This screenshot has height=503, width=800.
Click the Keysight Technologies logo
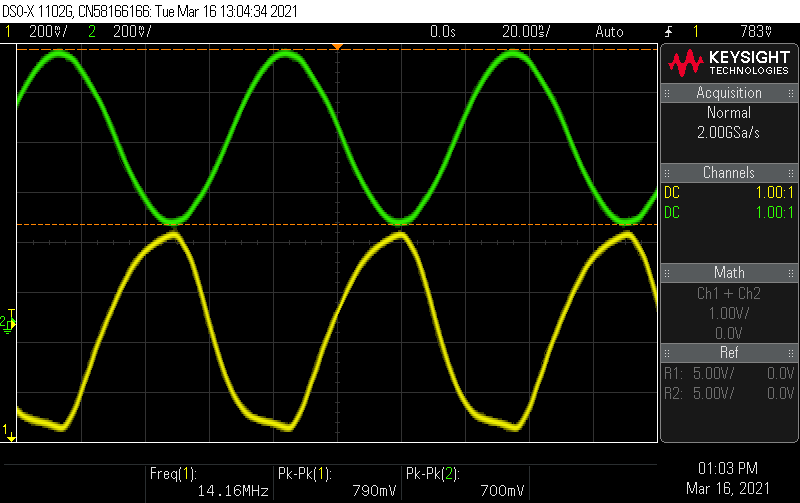729,64
